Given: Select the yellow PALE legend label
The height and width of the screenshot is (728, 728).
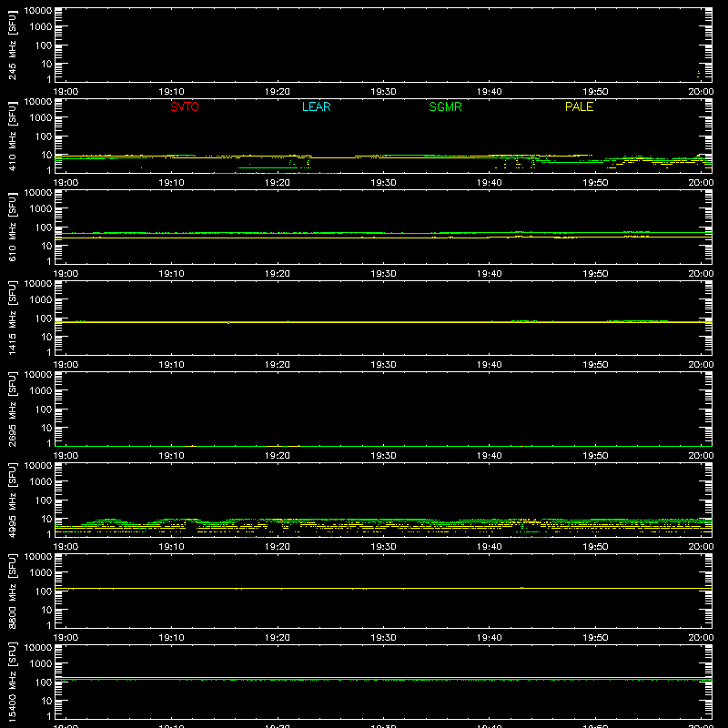Looking at the screenshot, I should [579, 106].
